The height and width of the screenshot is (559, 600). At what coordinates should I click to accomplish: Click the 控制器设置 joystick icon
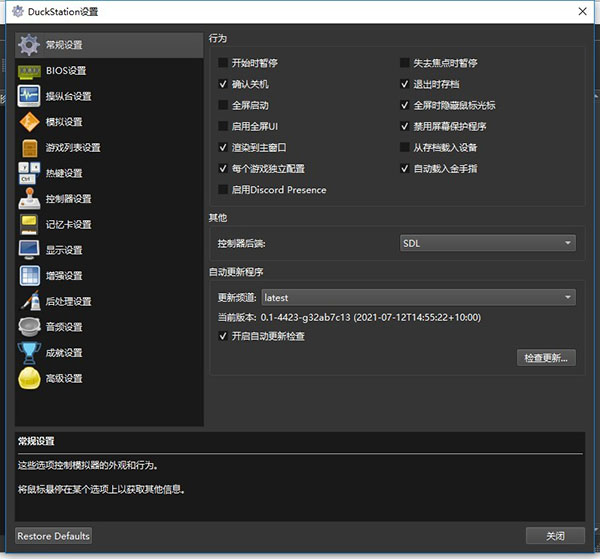[x=30, y=199]
